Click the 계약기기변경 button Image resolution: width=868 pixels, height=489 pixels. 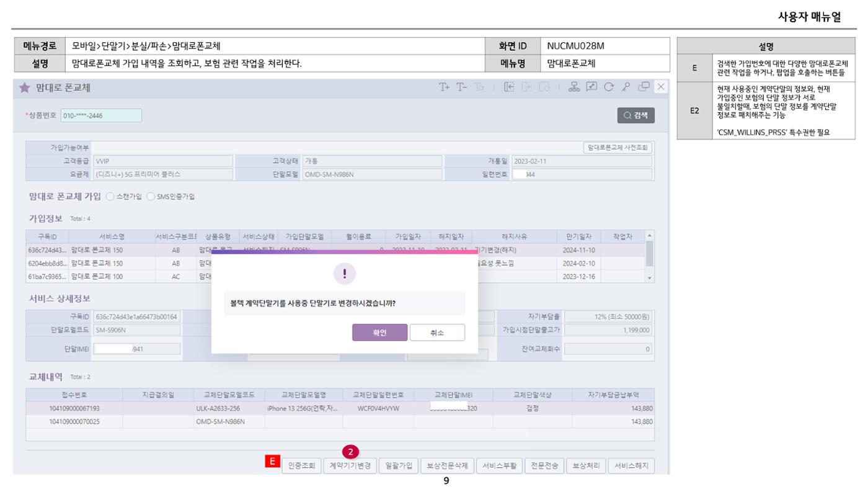(350, 466)
